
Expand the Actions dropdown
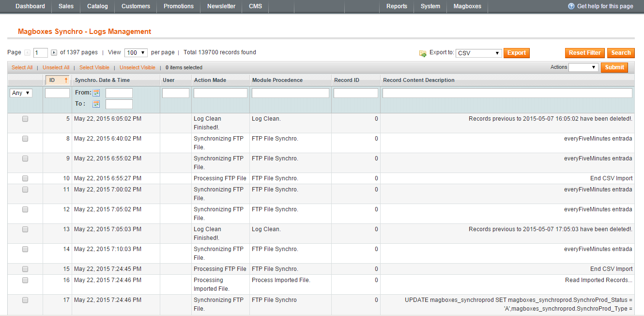583,67
